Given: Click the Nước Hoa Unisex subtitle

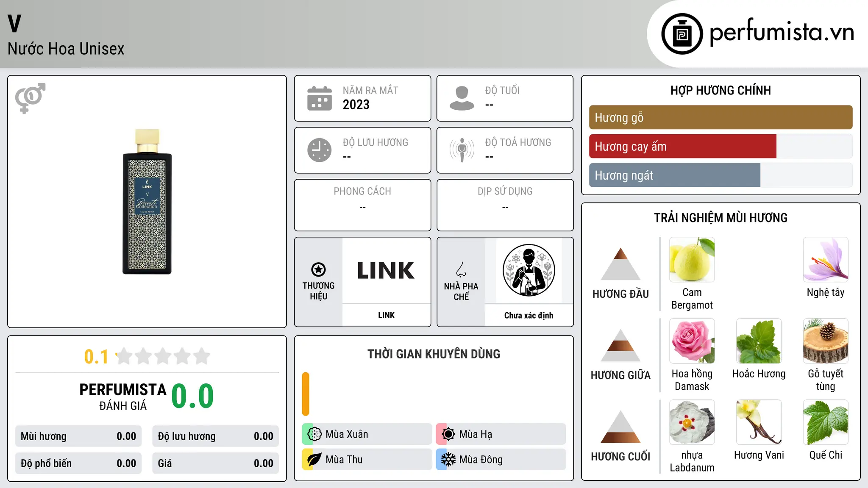Looking at the screenshot, I should [x=66, y=49].
